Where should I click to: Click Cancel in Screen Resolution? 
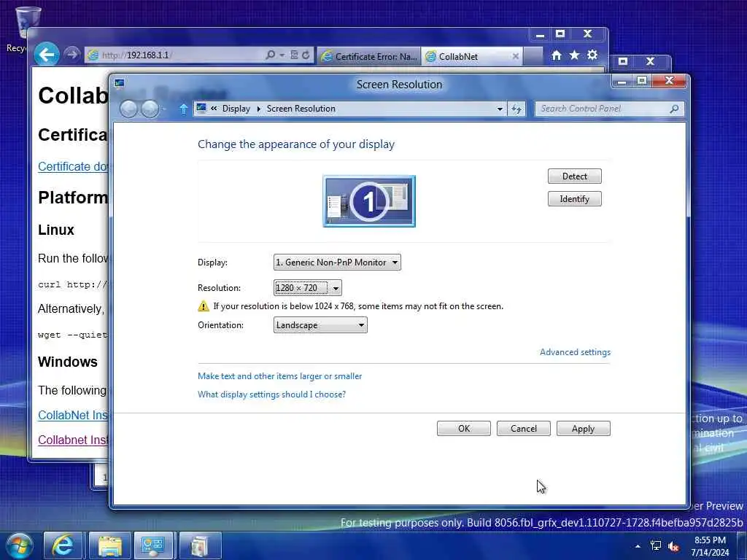pos(524,429)
